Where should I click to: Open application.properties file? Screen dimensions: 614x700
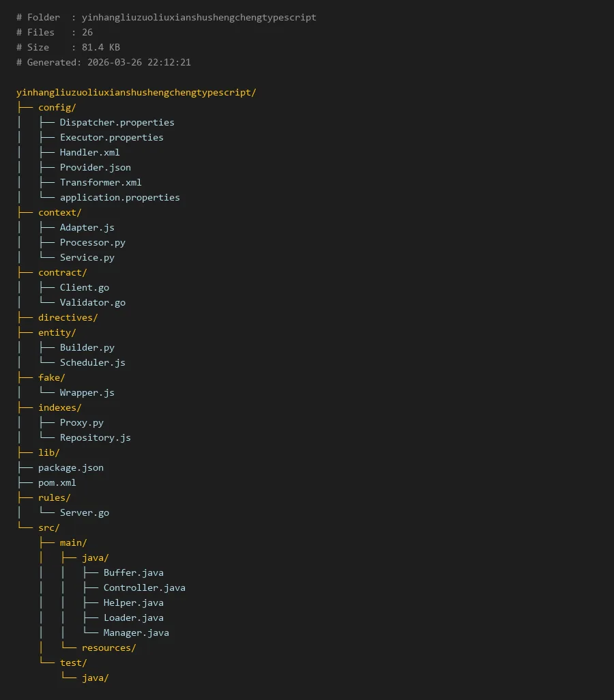pyautogui.click(x=119, y=197)
